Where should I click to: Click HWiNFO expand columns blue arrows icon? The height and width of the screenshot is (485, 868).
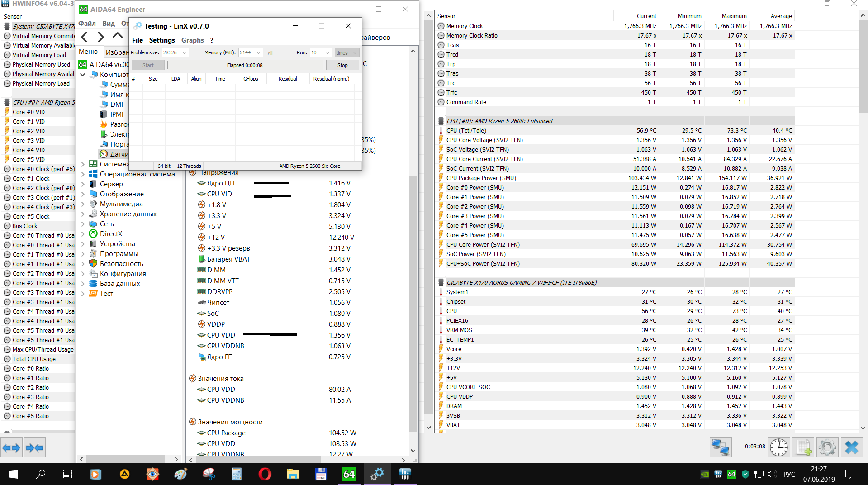click(11, 448)
